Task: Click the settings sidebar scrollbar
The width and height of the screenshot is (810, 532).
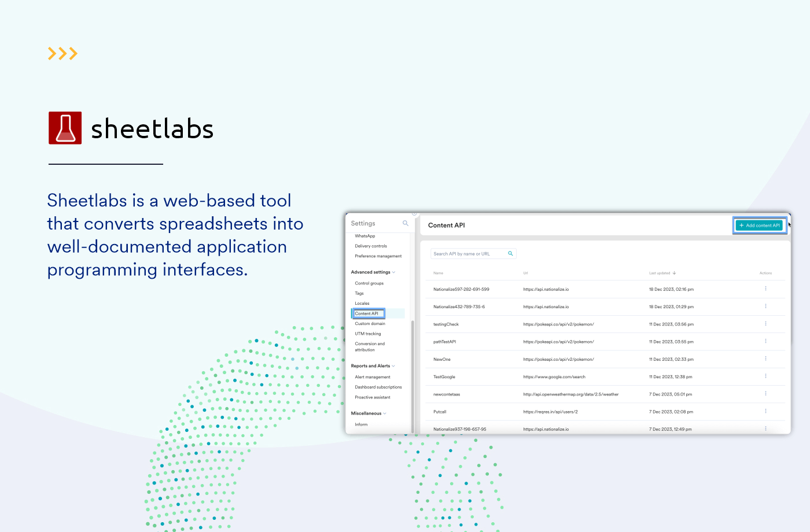Action: (413, 376)
